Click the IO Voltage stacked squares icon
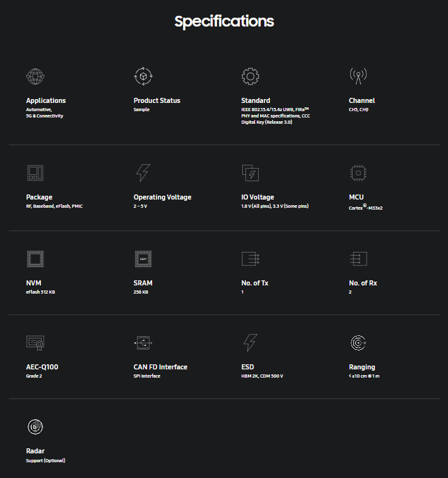This screenshot has height=478, width=448. pos(251,173)
